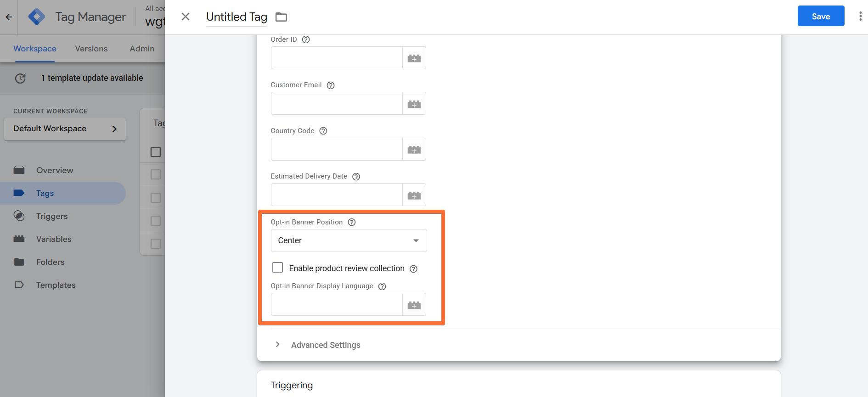
Task: Go back using the left arrow icon
Action: (x=9, y=17)
